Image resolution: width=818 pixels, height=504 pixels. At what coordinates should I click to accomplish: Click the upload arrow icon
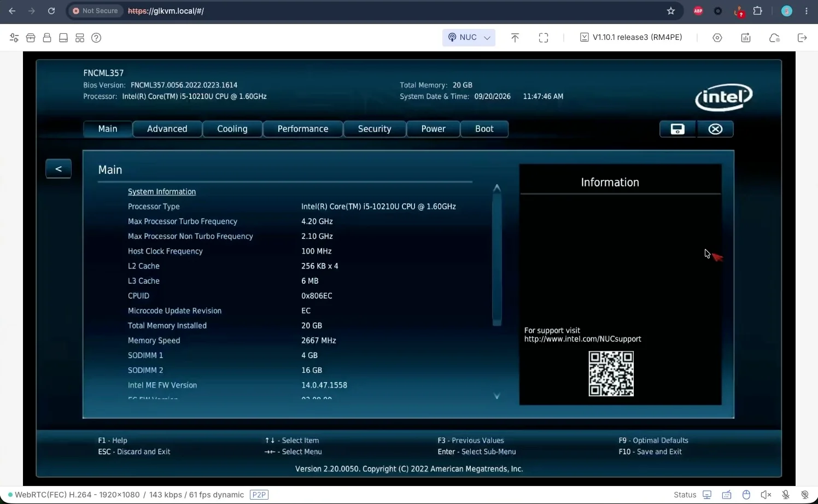coord(515,38)
